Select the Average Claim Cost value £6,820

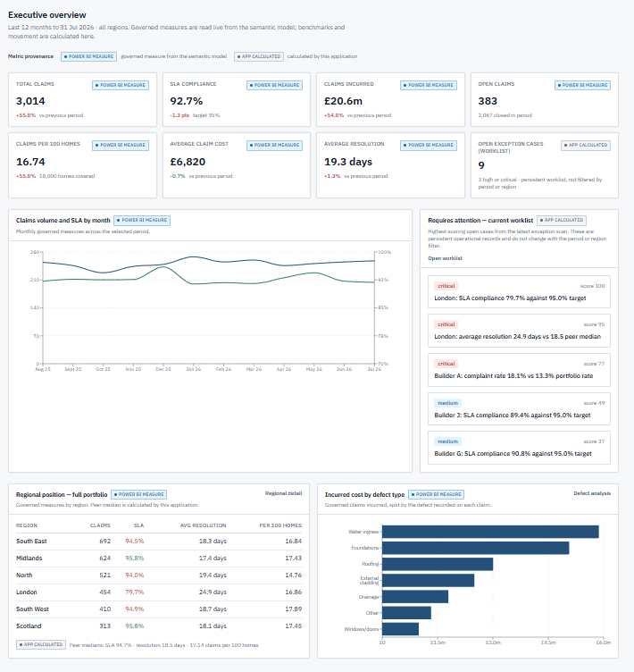pos(188,162)
